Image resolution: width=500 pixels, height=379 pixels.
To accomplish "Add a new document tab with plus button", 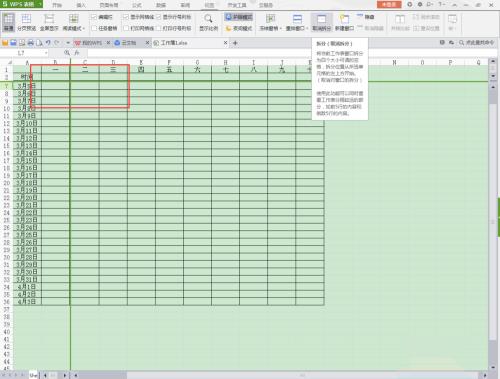I will point(235,43).
